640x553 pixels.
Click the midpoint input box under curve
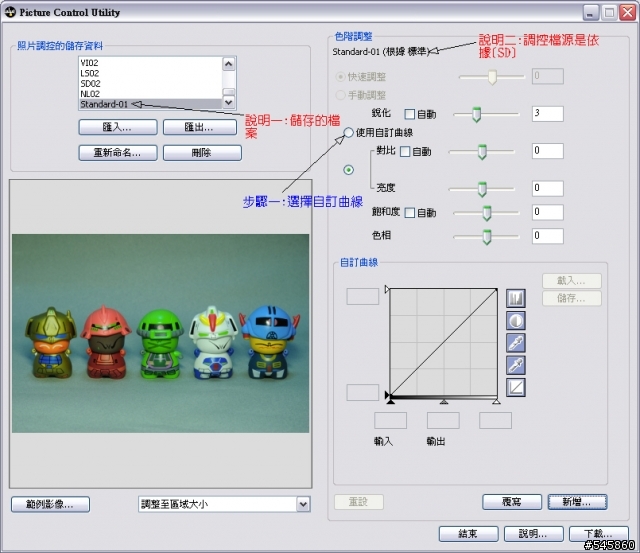[x=443, y=420]
